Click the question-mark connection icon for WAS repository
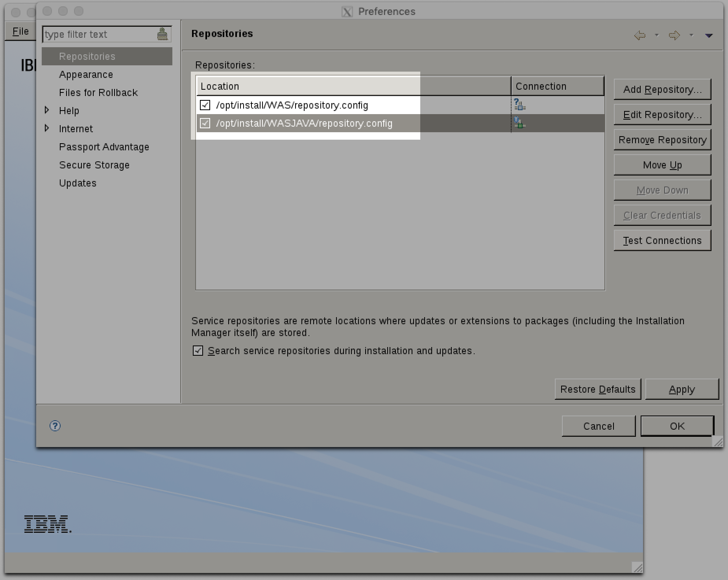Viewport: 728px width, 580px height. coord(519,104)
